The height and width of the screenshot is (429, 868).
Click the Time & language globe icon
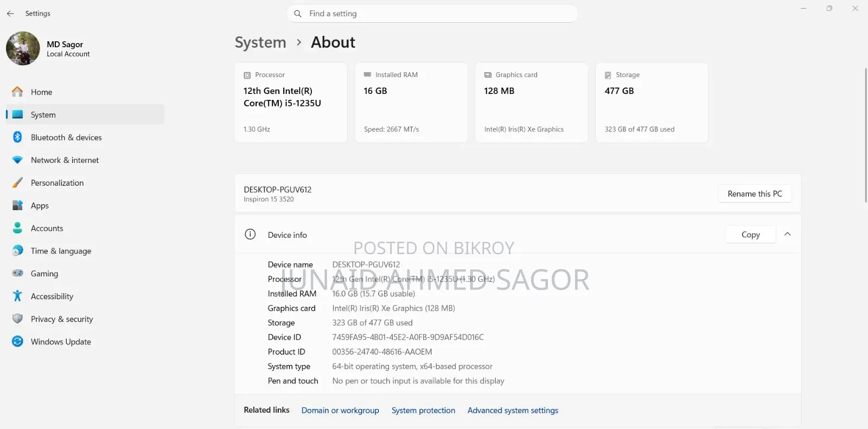point(17,251)
